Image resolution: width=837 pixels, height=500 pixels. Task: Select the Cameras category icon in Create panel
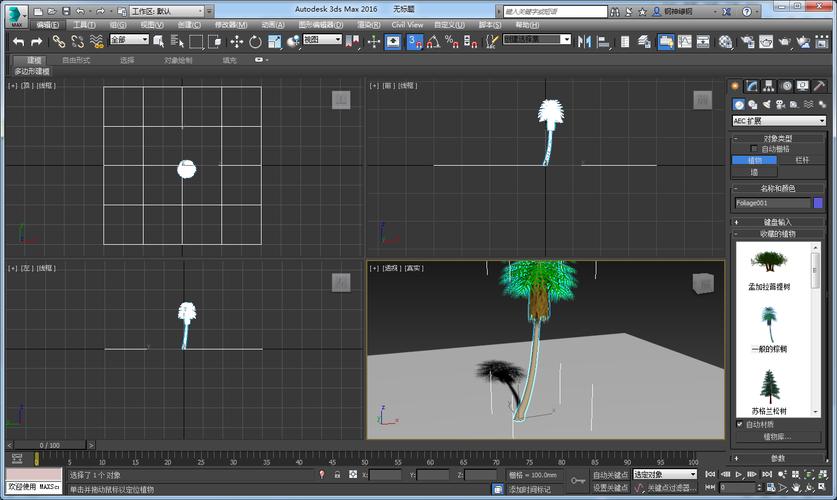tap(780, 105)
